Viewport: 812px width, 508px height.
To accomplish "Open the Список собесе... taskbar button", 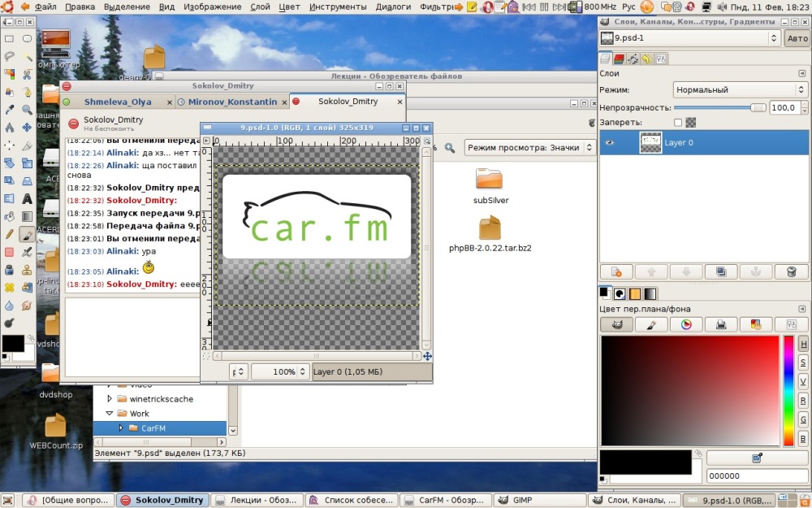I will tap(352, 500).
